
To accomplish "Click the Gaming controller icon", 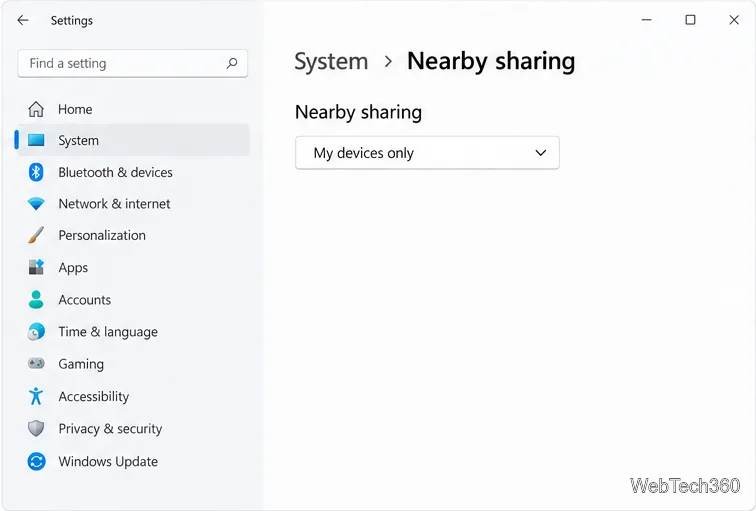I will point(36,363).
